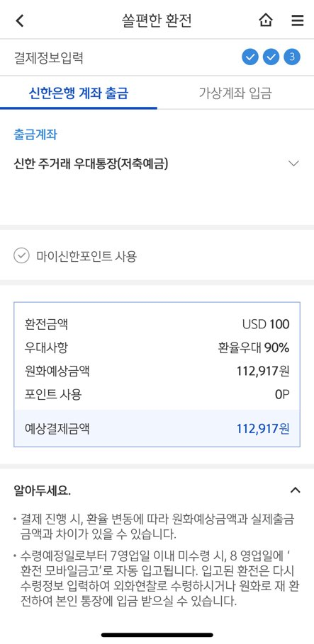
Task: Tap the 예상결제금액 112,917원 row
Action: click(x=157, y=428)
